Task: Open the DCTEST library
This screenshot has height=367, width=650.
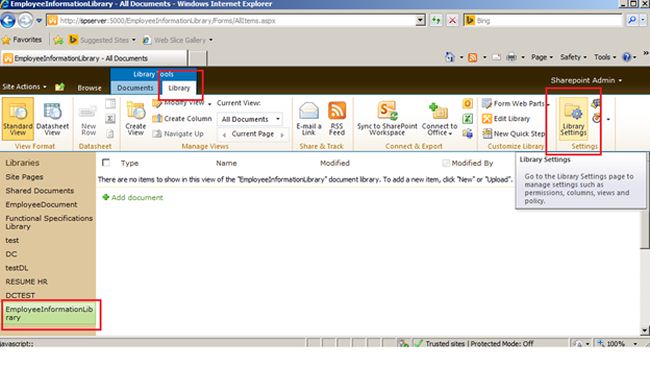Action: [x=20, y=295]
